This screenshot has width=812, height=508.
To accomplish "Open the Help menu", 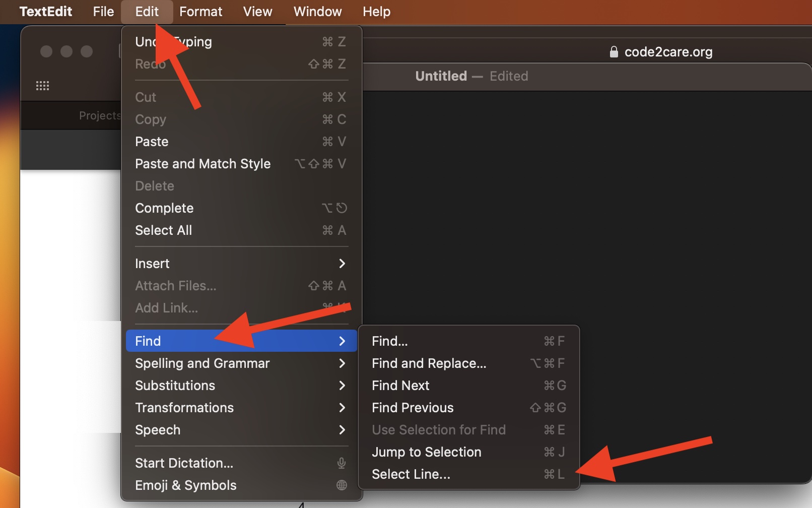I will pyautogui.click(x=376, y=12).
